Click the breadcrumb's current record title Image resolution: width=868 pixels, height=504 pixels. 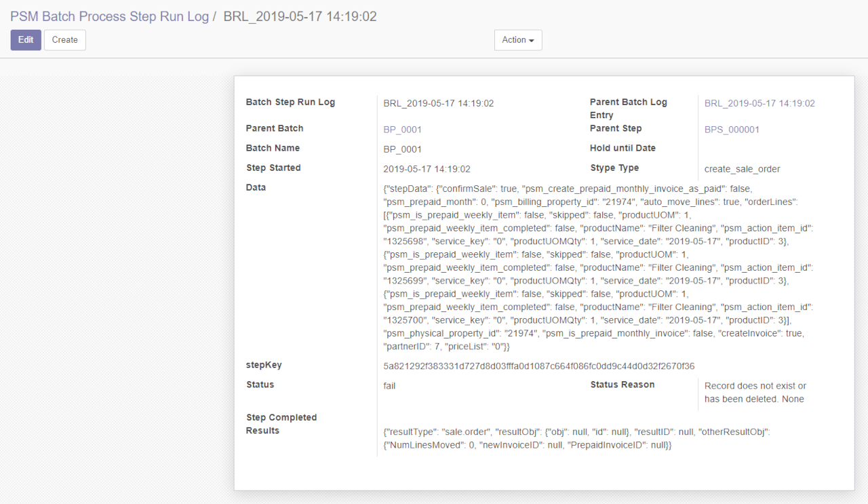click(300, 17)
